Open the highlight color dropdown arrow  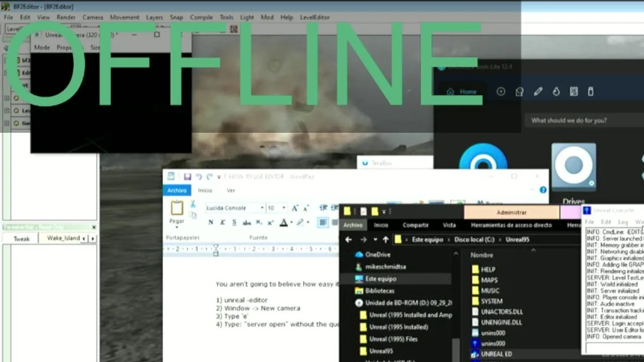(308, 223)
